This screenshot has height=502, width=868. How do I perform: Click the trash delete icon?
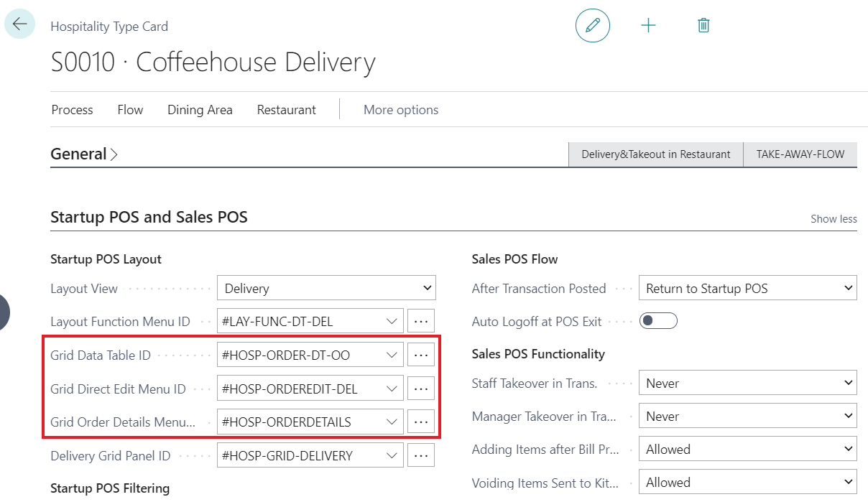(x=703, y=26)
